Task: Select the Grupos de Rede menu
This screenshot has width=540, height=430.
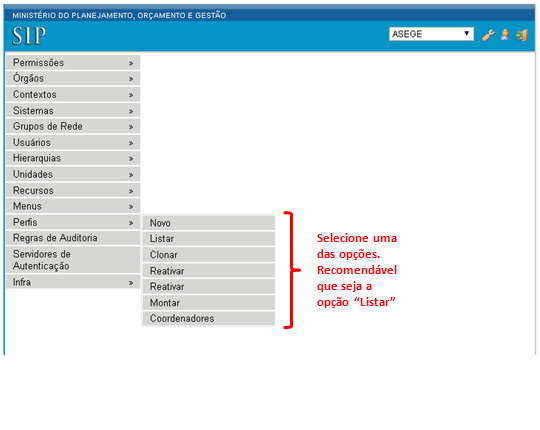Action: point(73,126)
